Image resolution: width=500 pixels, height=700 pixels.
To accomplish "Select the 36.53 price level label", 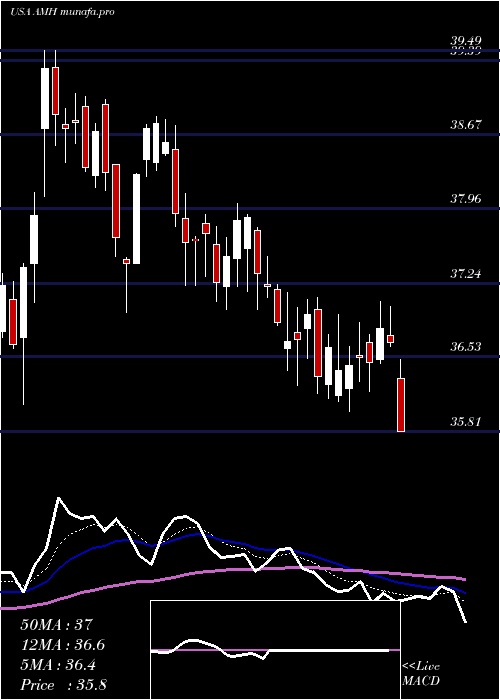I will [466, 346].
